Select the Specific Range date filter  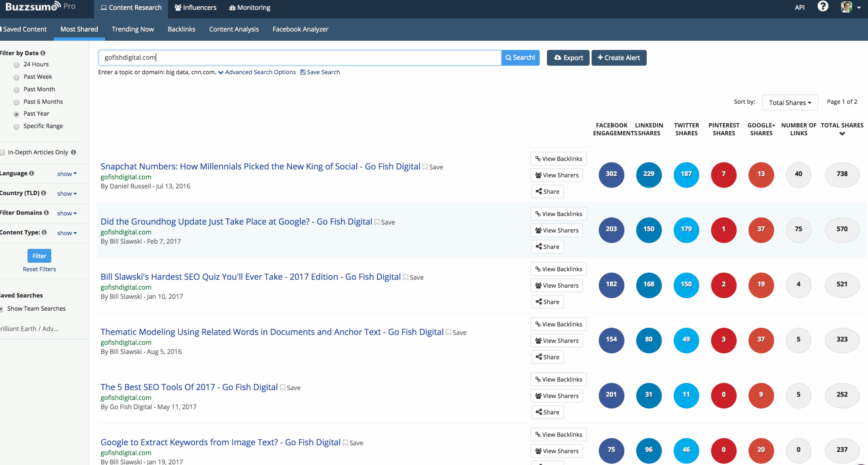16,127
